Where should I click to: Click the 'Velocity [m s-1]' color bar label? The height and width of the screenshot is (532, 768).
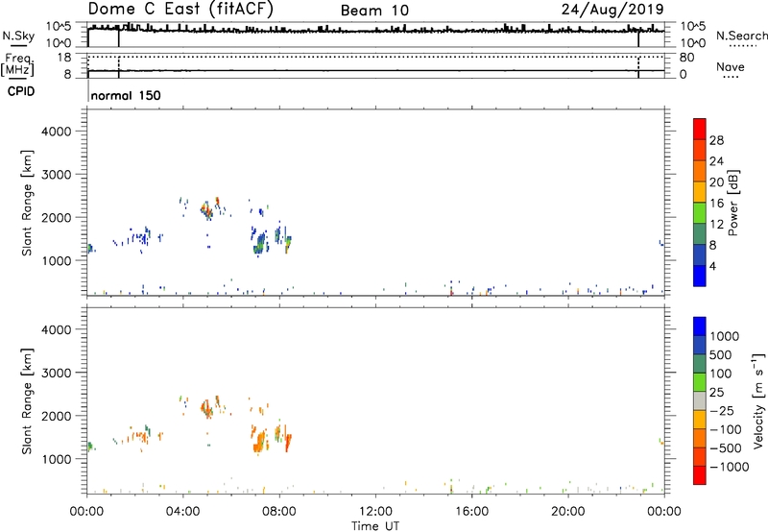[x=758, y=400]
